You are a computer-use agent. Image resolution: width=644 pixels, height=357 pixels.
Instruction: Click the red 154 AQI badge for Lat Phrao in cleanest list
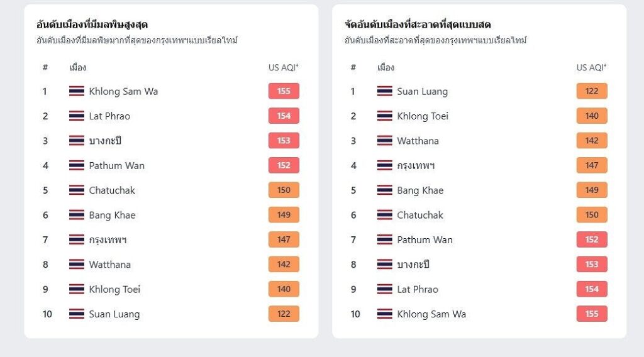[591, 289]
